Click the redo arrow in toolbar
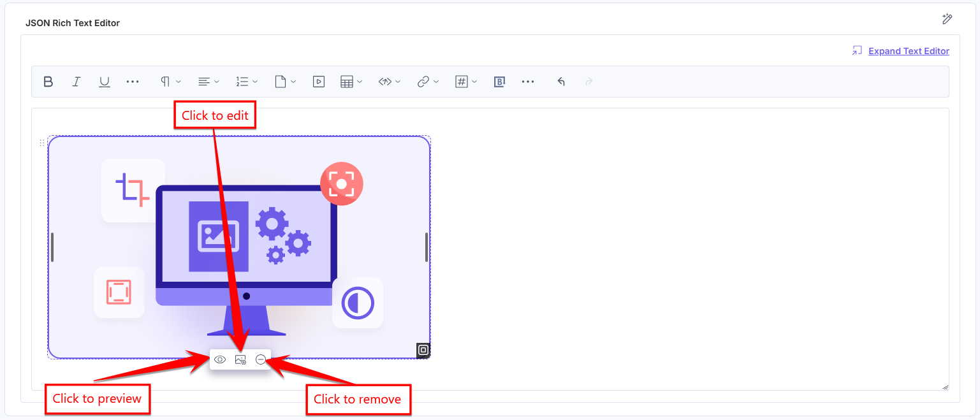Viewport: 980px width, 420px height. [589, 82]
